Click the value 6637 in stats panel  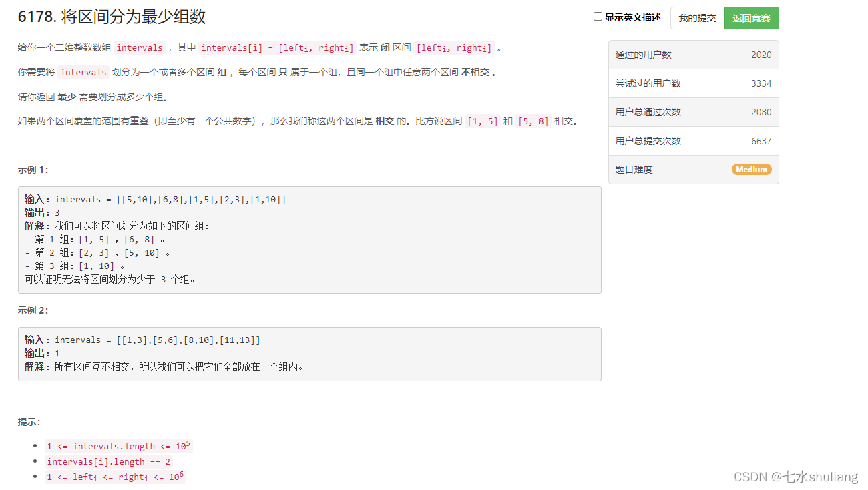761,141
